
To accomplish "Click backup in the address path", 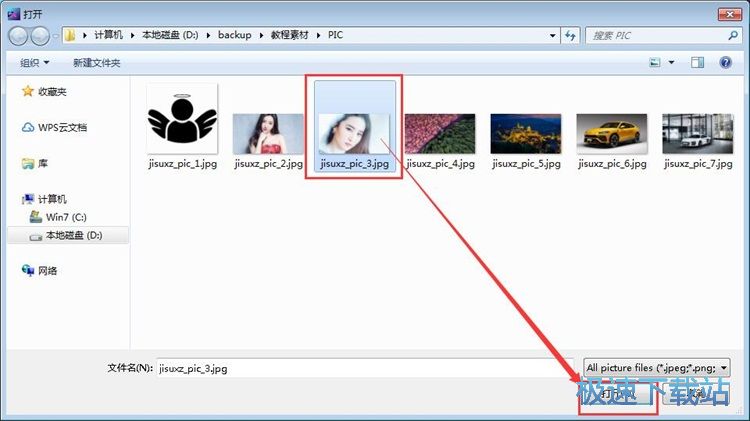I will pos(234,35).
